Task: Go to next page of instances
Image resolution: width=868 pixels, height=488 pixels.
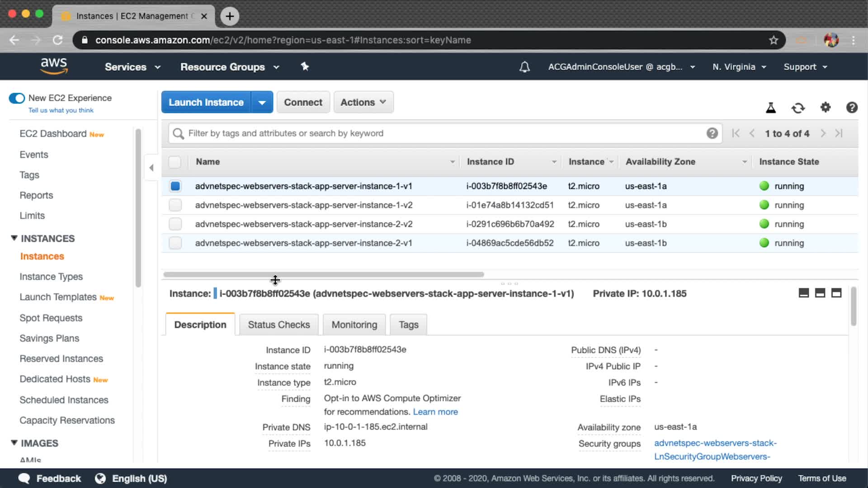Action: (x=823, y=133)
